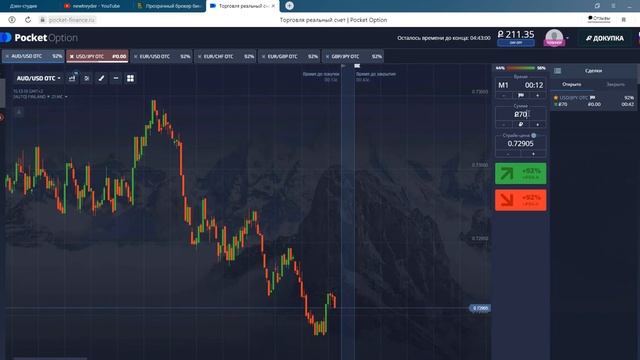Image resolution: width=640 pixels, height=360 pixels.
Task: Click the red sell down arrow button
Action: [520, 200]
